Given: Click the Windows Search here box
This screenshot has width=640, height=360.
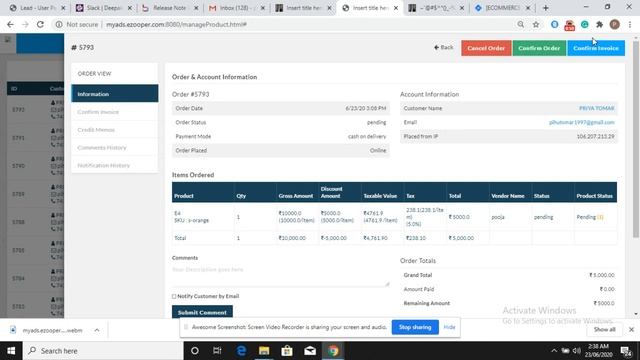Looking at the screenshot, I should (x=103, y=351).
